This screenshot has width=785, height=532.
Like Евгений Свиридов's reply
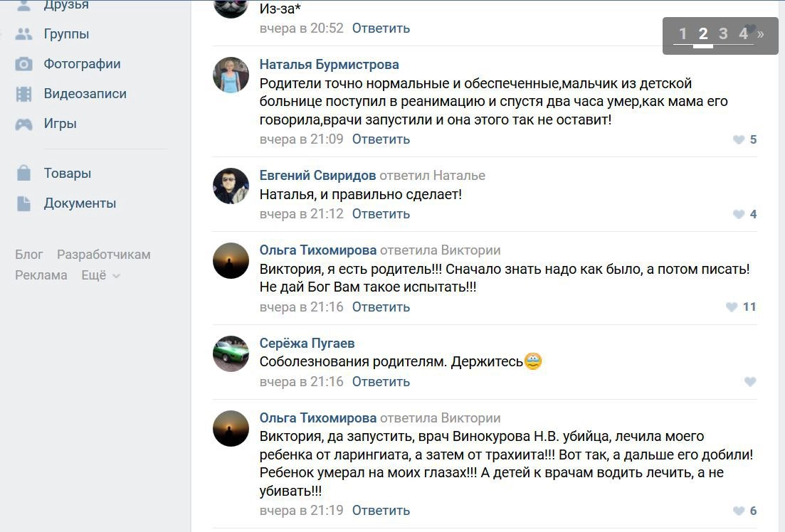click(739, 214)
